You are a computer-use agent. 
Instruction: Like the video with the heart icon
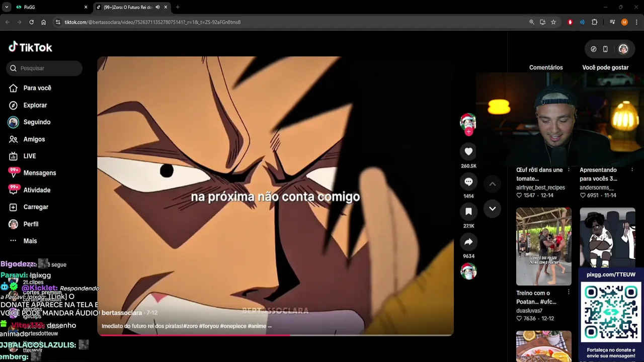pyautogui.click(x=468, y=151)
